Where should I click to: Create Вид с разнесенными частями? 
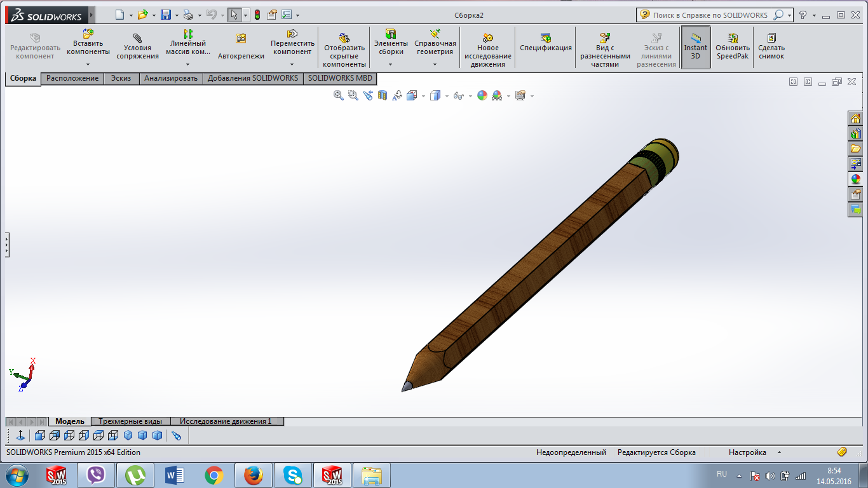(605, 51)
